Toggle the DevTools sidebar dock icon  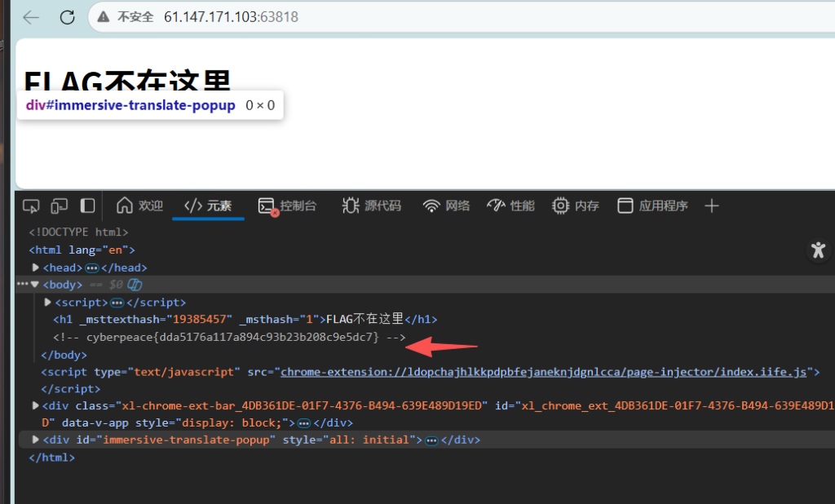tap(87, 206)
